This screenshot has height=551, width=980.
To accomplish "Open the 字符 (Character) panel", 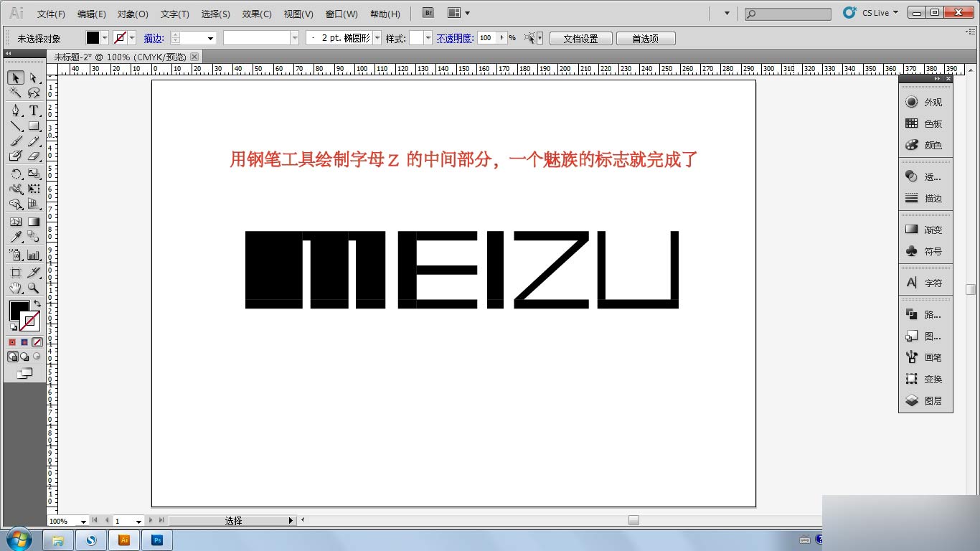I will click(x=925, y=283).
